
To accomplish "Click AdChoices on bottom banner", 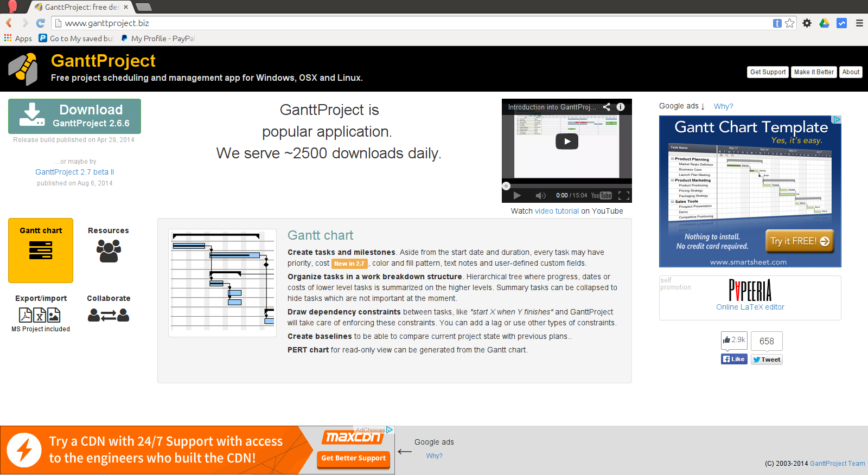I will click(374, 430).
